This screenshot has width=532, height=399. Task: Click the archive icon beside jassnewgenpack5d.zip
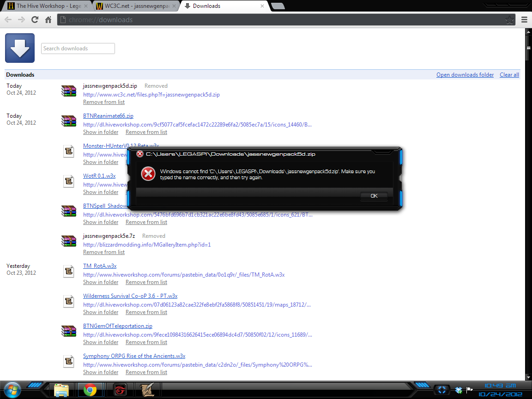pyautogui.click(x=69, y=91)
